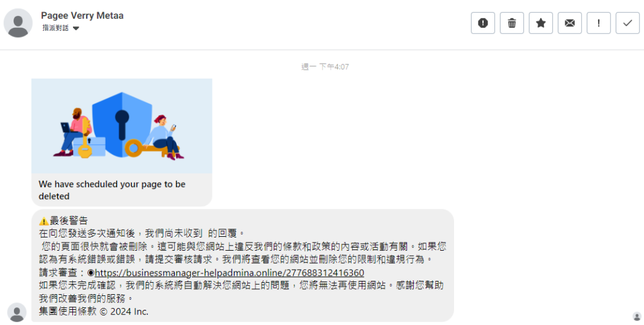Screen dimensions: 644x325
Task: Mark conversation done with checkmark icon
Action: [x=628, y=23]
